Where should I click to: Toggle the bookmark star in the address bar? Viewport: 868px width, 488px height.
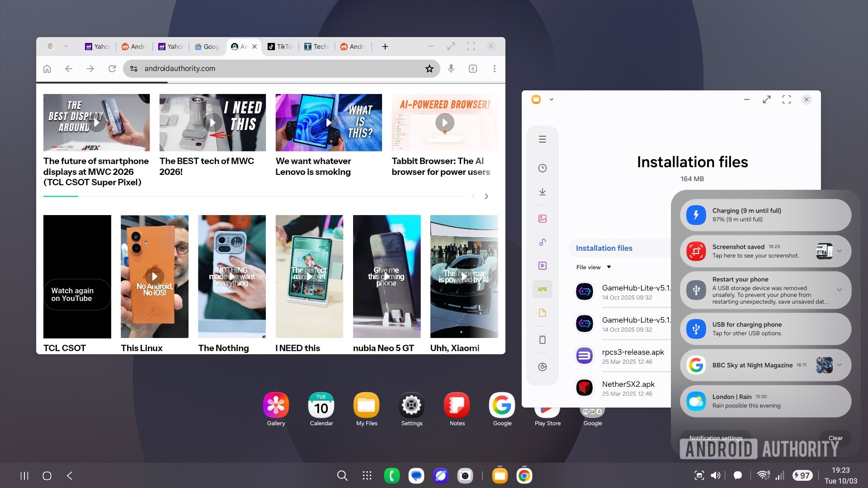pos(429,69)
